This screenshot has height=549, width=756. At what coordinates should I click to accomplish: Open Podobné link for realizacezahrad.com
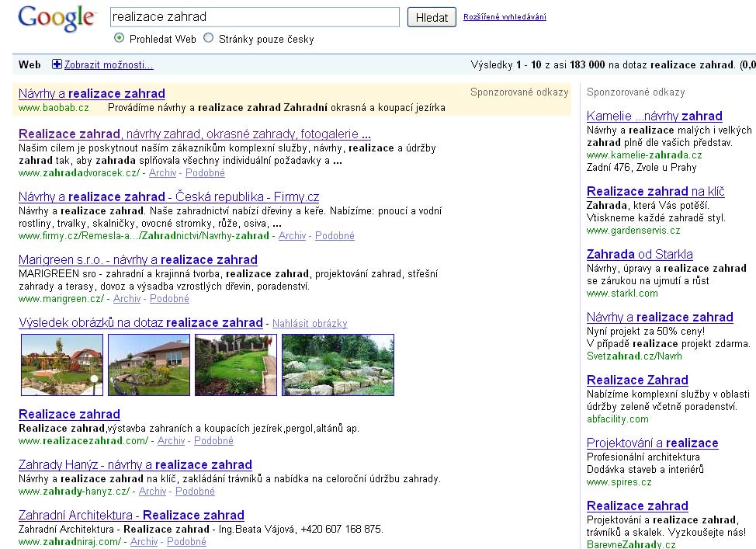click(213, 440)
